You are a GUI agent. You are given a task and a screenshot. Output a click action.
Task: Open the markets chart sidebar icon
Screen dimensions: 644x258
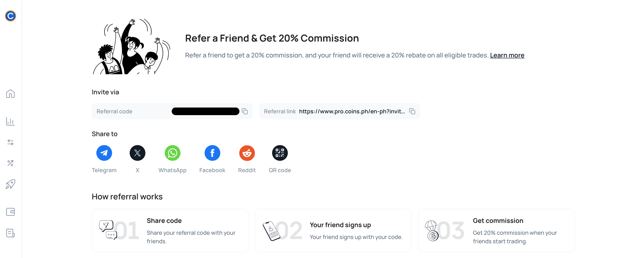point(11,121)
